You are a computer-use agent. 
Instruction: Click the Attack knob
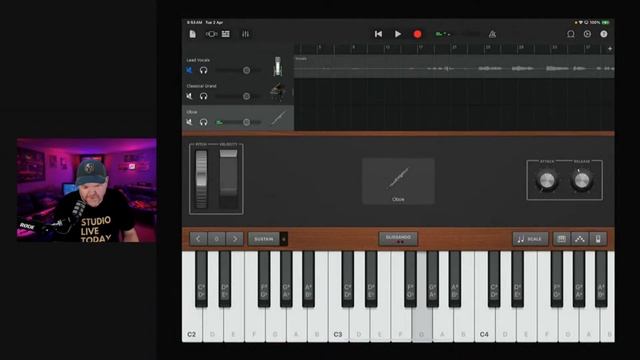point(547,180)
